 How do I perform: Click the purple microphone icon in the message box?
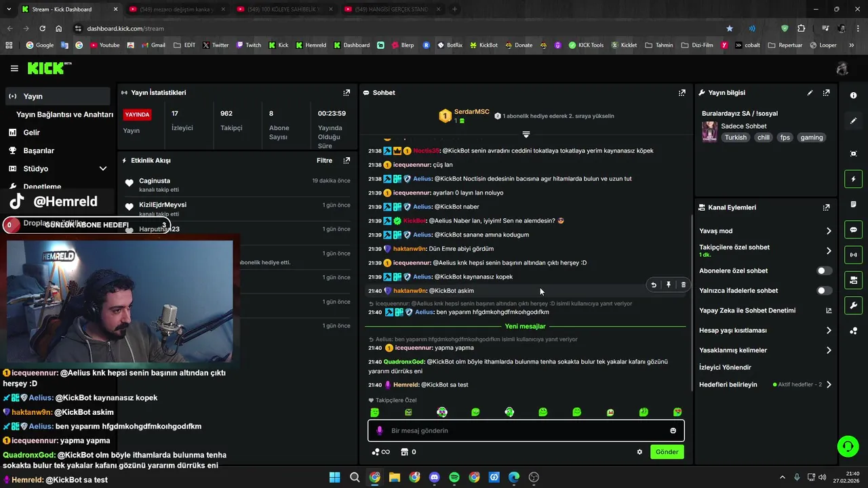tap(379, 430)
